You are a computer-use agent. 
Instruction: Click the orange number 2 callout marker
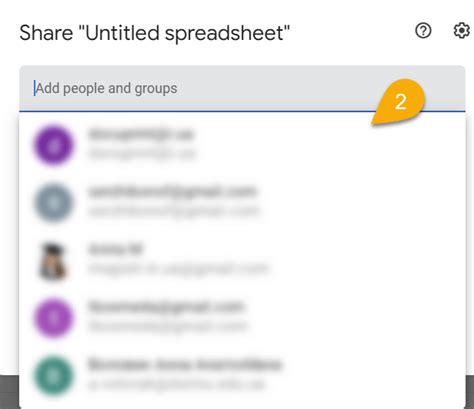[x=399, y=102]
